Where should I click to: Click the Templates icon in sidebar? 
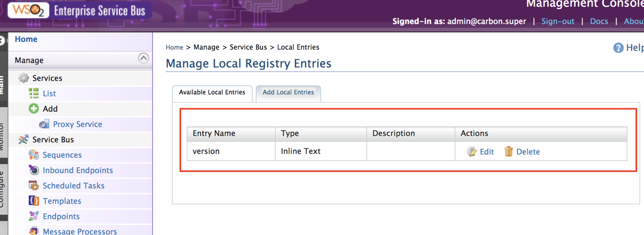[34, 201]
